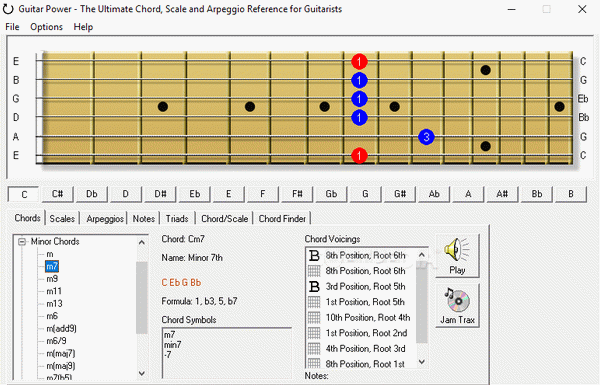The image size is (600, 385).
Task: Toggle root note to F#
Action: coord(297,194)
